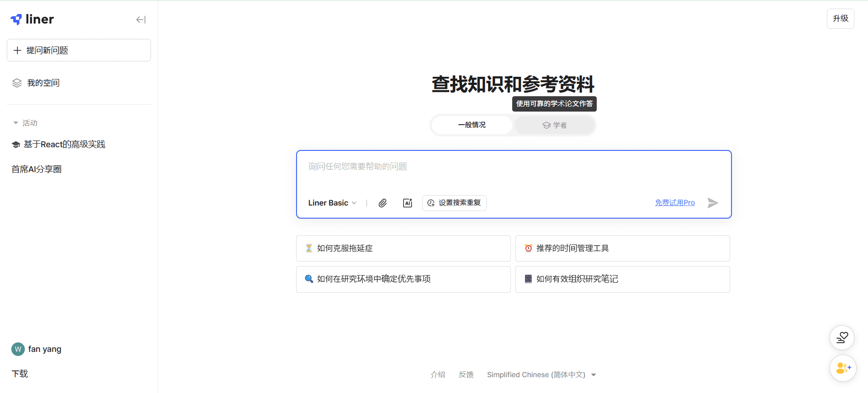Click the magnifier icon in 如何在研究环境中确定优先事项

click(x=309, y=279)
